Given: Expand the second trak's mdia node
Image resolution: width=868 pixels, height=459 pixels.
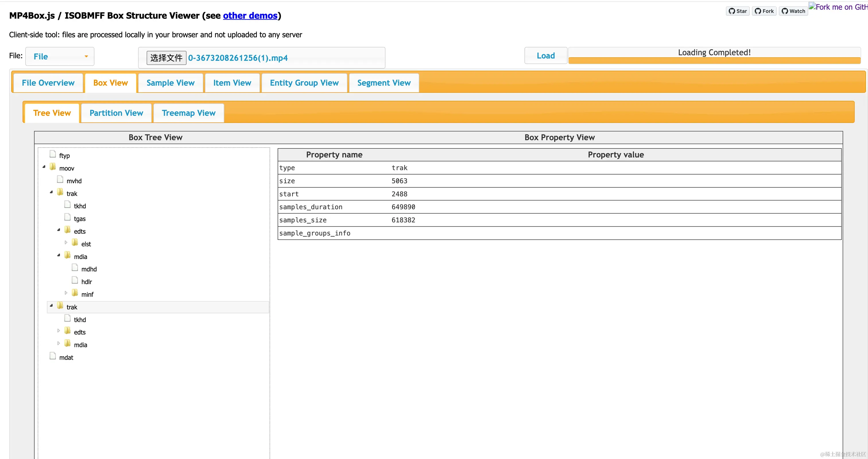Looking at the screenshot, I should 59,343.
